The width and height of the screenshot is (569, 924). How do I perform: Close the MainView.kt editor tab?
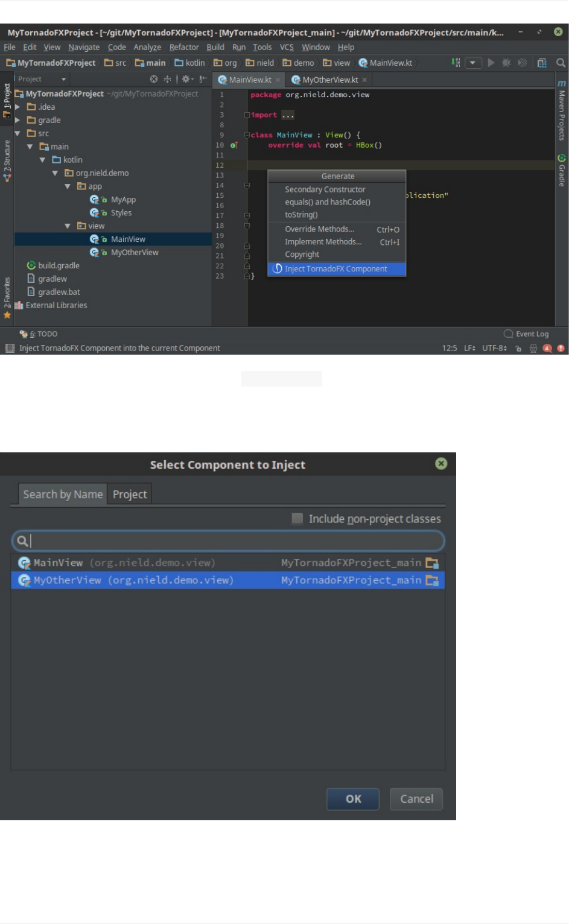tap(278, 80)
